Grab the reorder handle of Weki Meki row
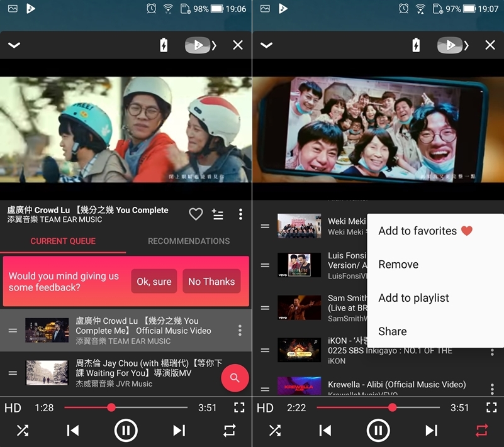Image resolution: width=504 pixels, height=447 pixels. click(265, 226)
